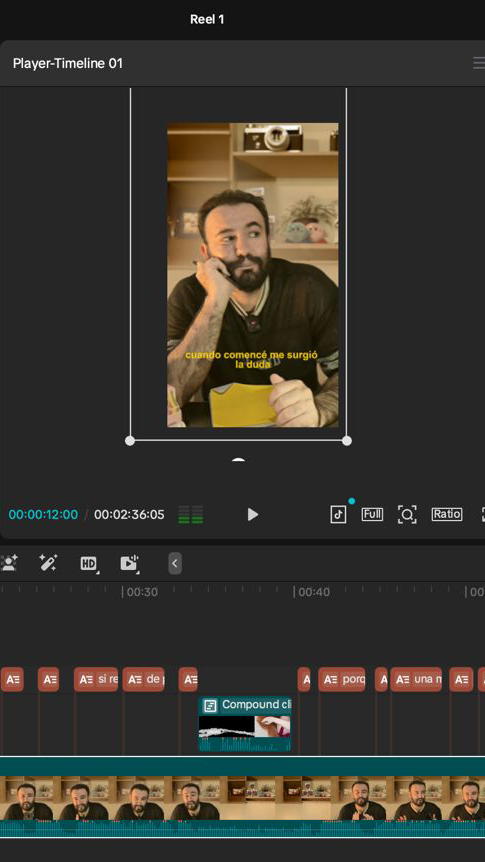
Task: Grab the bottom-left preview transform handle
Action: [130, 440]
